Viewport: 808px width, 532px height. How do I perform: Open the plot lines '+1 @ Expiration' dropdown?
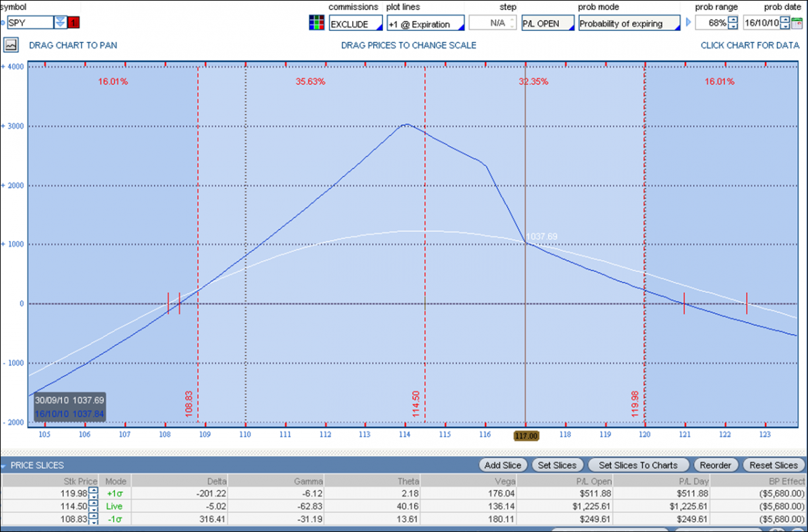tap(425, 23)
